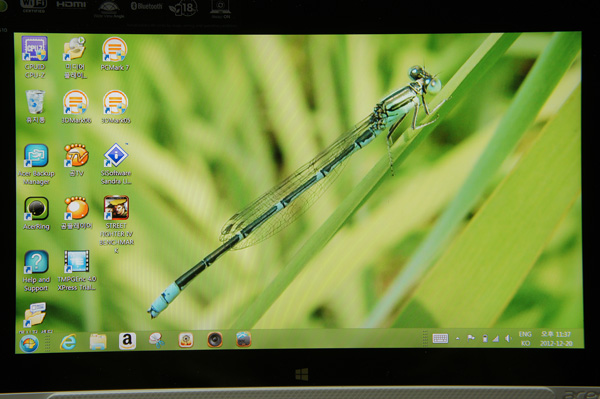Open the cloud app taskbar icon right of speaker
Viewport: 600px width, 399px height.
243,339
